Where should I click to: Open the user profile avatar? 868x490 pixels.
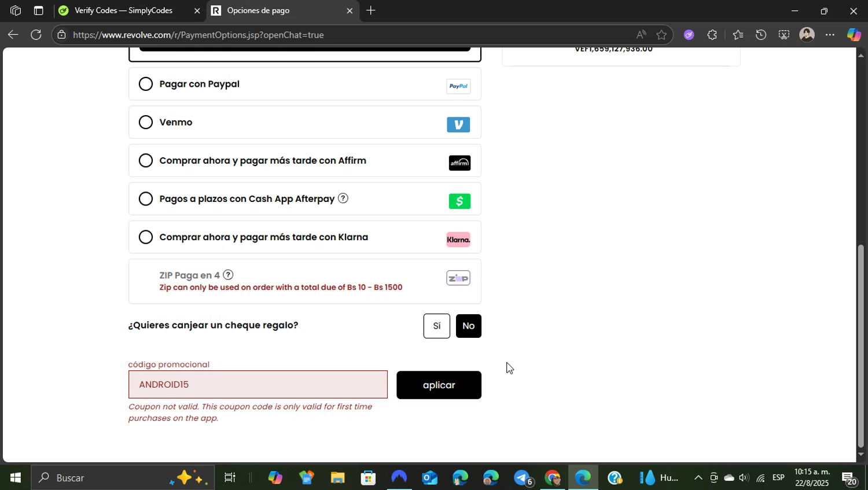807,35
